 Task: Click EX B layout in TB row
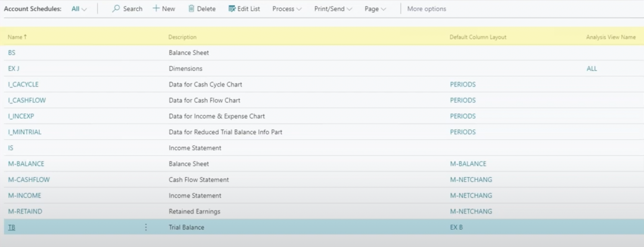(456, 227)
